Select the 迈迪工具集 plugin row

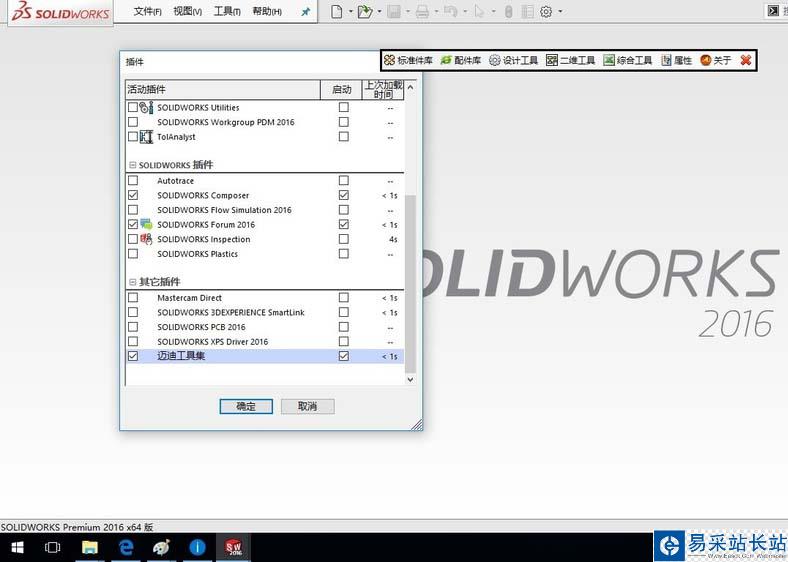click(265, 356)
